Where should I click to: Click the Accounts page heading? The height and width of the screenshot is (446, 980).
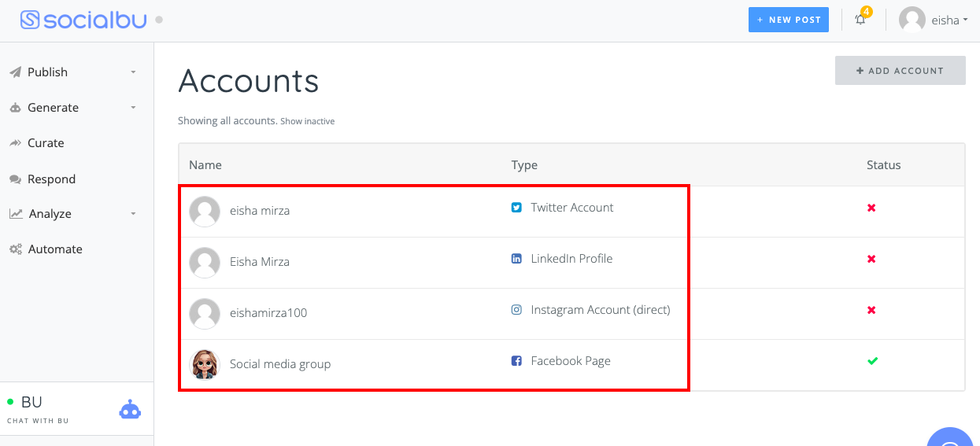coord(249,81)
